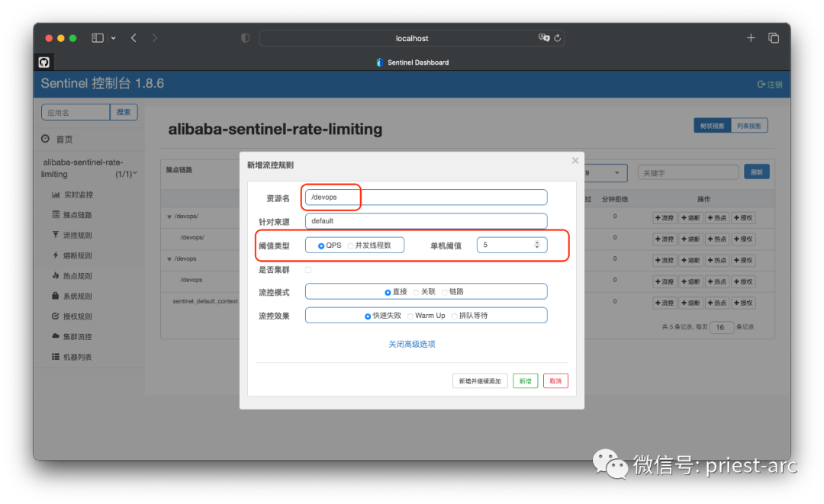Open 热点规则 in the sidebar
Screen dimensions: 824x504
tap(72, 275)
